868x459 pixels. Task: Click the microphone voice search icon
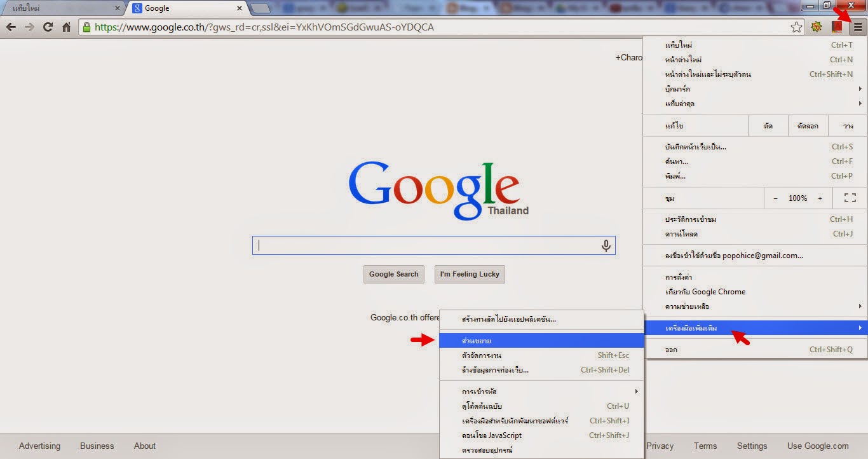(606, 245)
